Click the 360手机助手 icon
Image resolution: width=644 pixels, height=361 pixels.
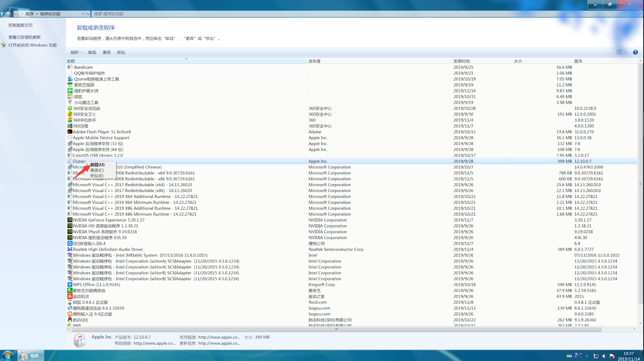point(70,120)
